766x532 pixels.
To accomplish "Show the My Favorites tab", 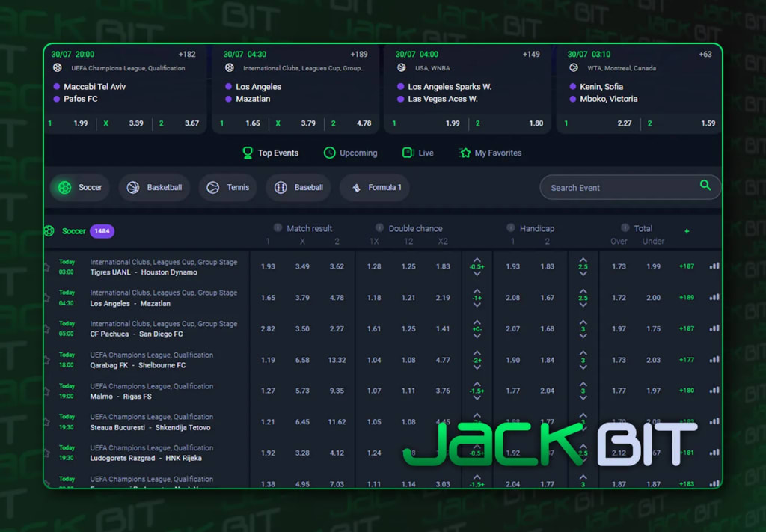I will point(491,153).
